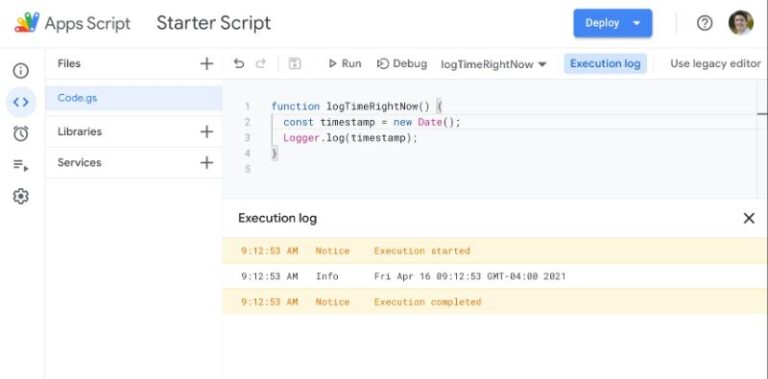768x379 pixels.
Task: Open the Google account avatar
Action: [741, 23]
